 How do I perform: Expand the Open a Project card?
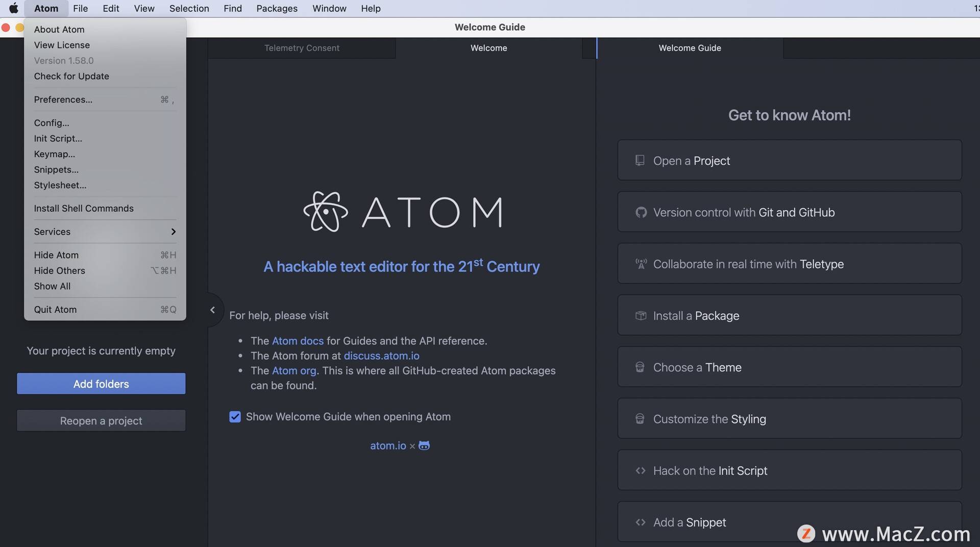tap(790, 160)
